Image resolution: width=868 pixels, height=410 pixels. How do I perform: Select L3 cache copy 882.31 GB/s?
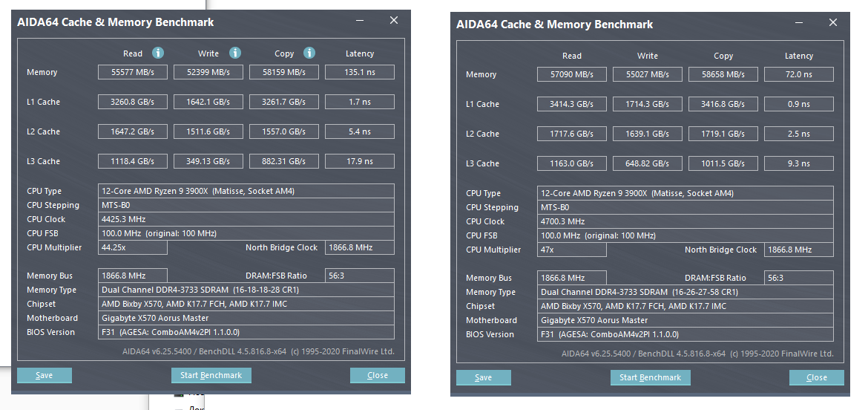284,161
